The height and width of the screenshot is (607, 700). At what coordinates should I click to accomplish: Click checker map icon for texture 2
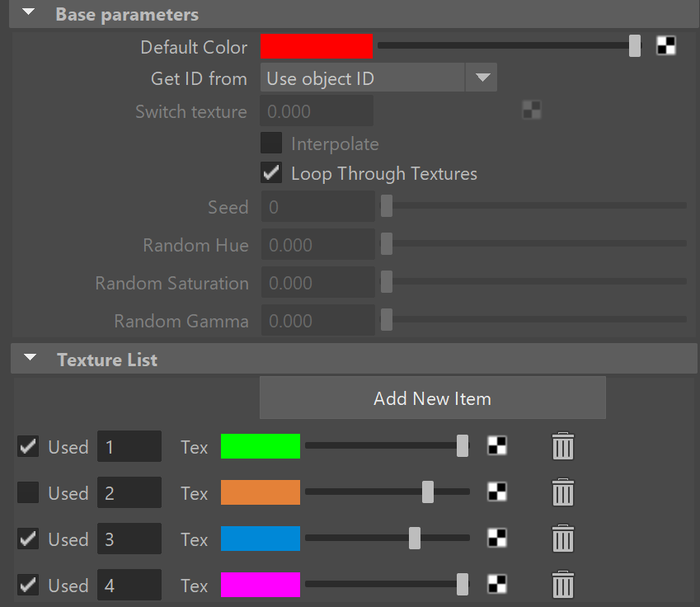(497, 492)
